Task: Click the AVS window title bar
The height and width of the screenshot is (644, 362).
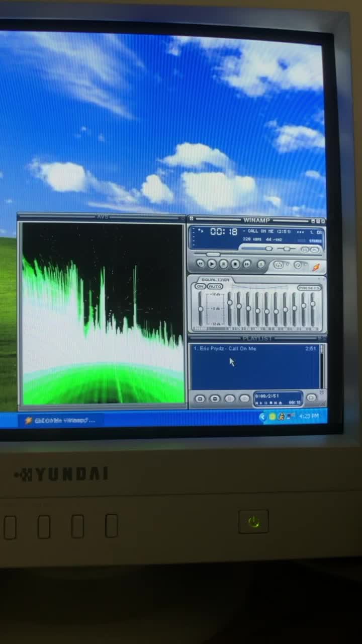Action: point(102,217)
